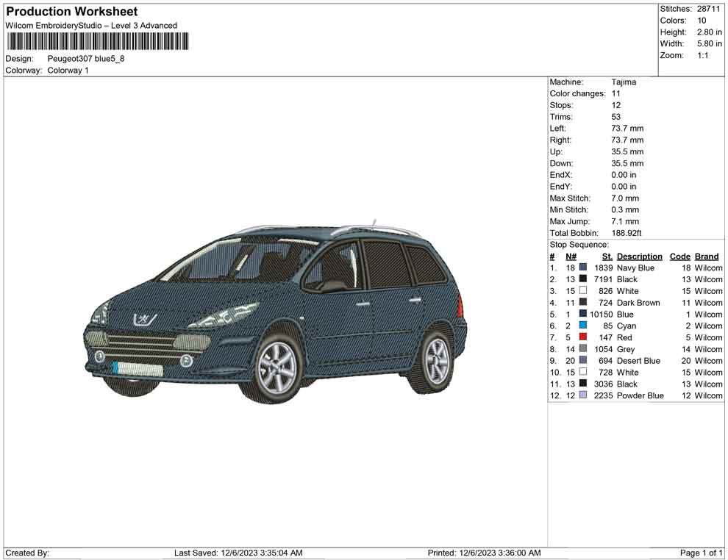Image resolution: width=728 pixels, height=560 pixels.
Task: Click the Stops value '12'
Action: pyautogui.click(x=615, y=105)
